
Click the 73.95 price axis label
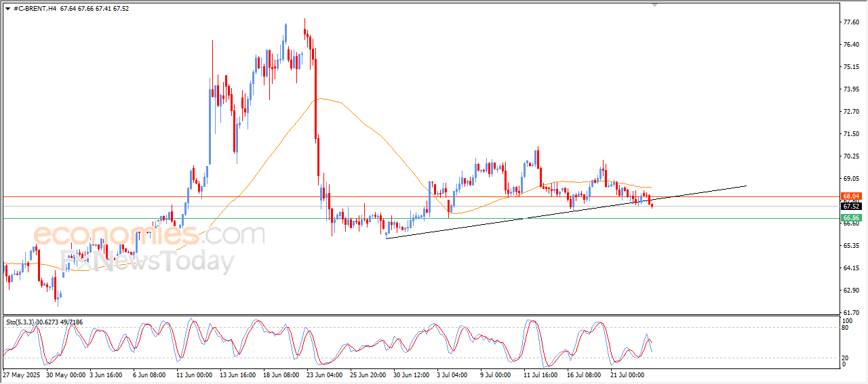(851, 89)
